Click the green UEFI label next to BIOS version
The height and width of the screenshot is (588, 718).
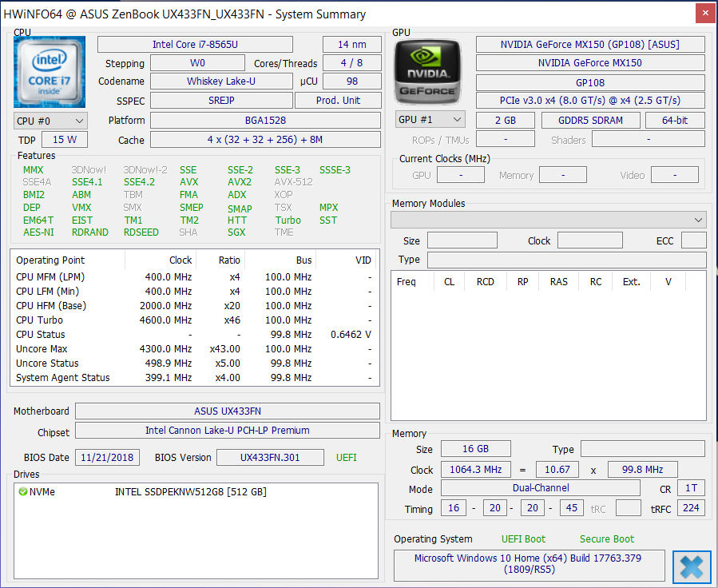(x=346, y=458)
